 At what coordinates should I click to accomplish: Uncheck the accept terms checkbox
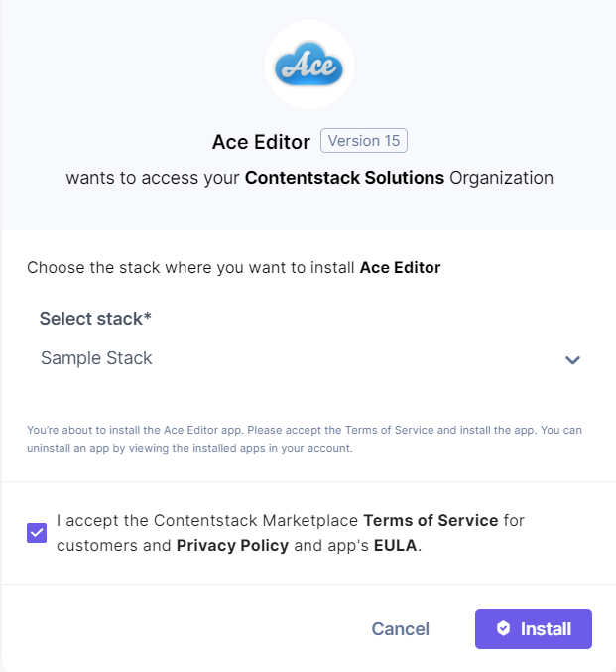36,533
